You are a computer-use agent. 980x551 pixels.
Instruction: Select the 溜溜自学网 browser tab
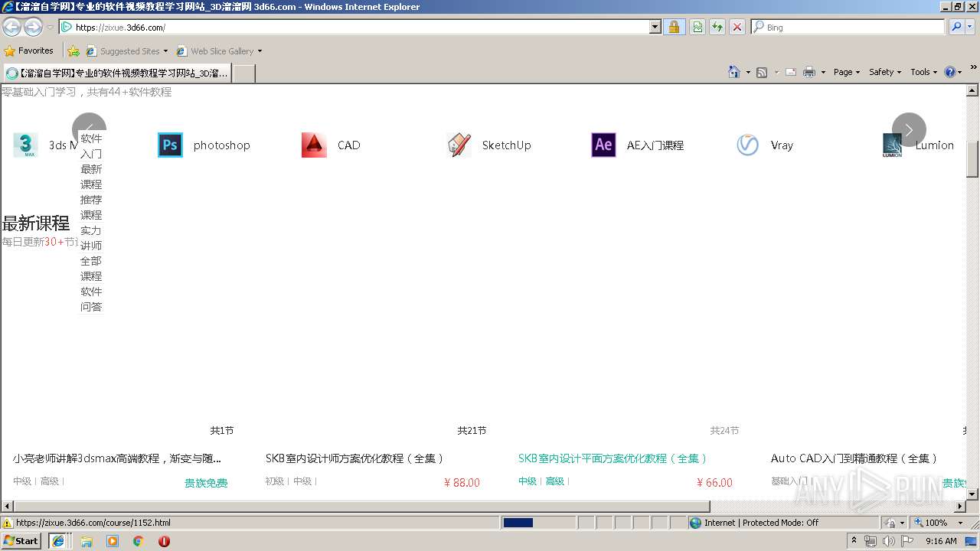click(116, 73)
